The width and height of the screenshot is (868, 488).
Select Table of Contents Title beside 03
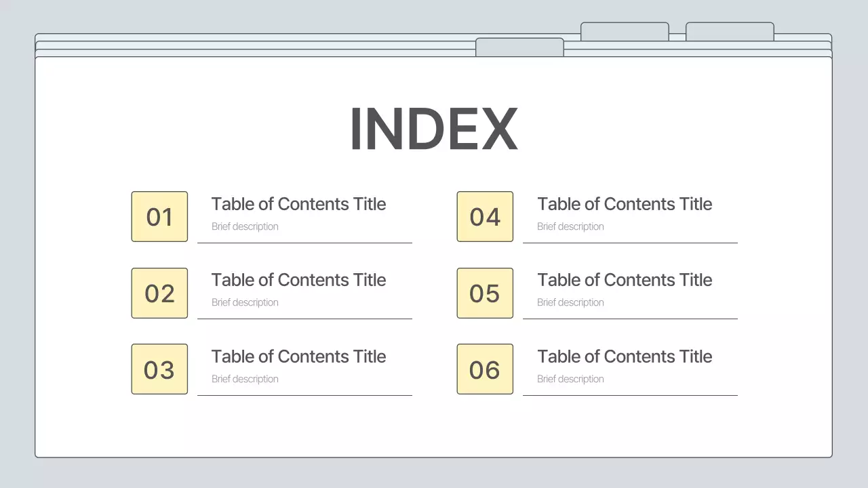click(298, 357)
